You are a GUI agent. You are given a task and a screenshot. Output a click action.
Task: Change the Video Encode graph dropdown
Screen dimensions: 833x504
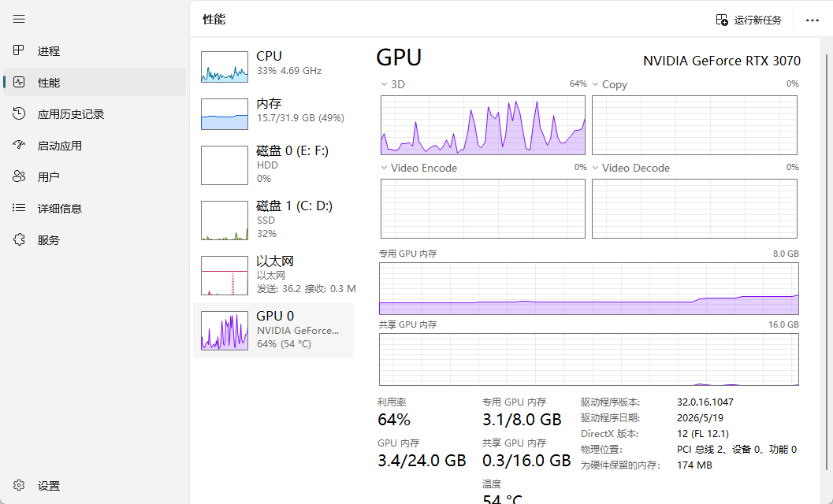384,168
